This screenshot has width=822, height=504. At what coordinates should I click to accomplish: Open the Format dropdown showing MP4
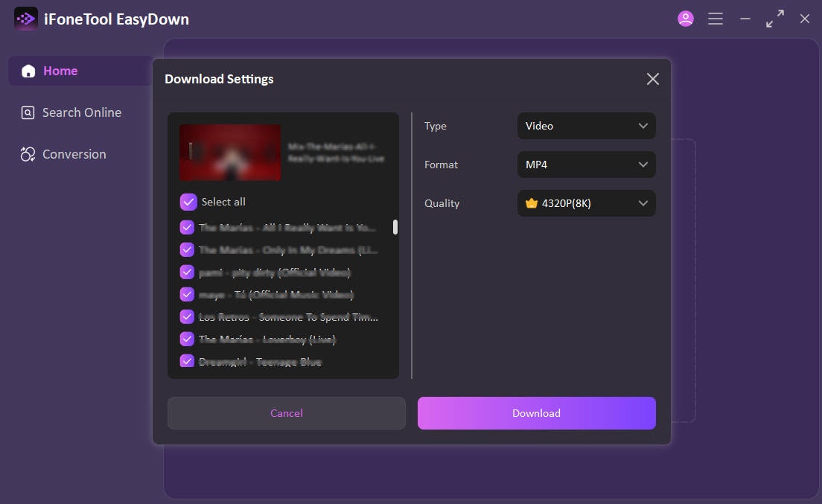[x=586, y=165]
